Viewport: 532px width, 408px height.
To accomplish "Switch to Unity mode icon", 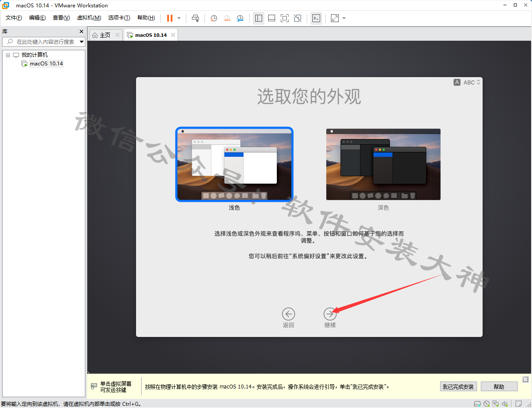I will [298, 18].
